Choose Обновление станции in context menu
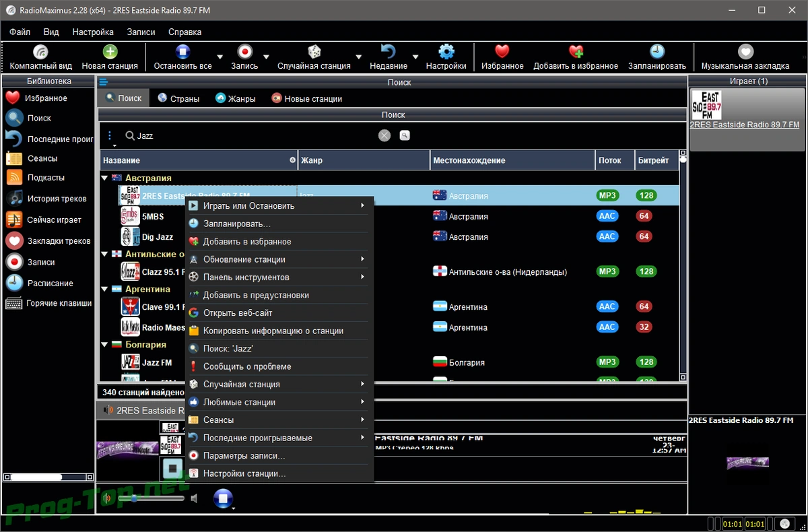808x532 pixels. point(278,259)
